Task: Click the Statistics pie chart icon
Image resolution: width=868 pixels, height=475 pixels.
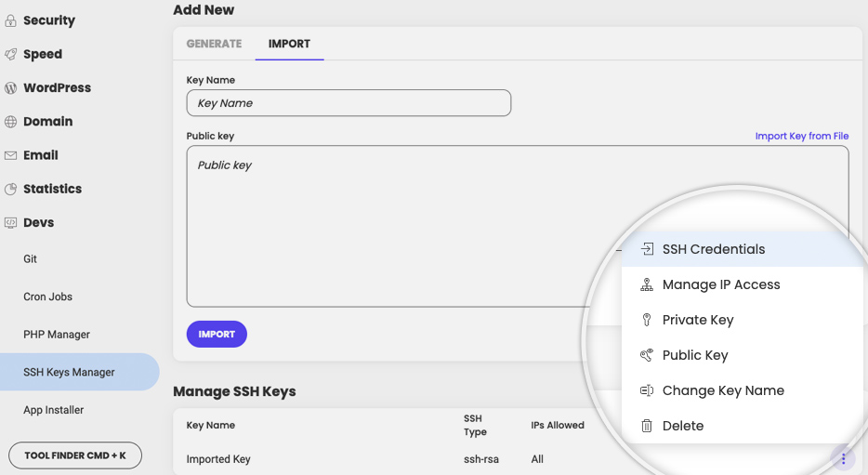Action: tap(10, 190)
